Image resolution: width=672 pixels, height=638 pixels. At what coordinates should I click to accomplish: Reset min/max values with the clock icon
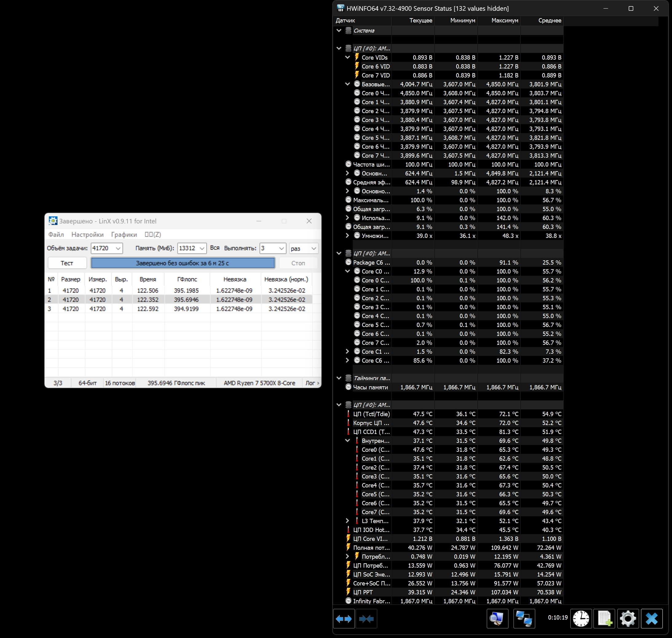(581, 619)
